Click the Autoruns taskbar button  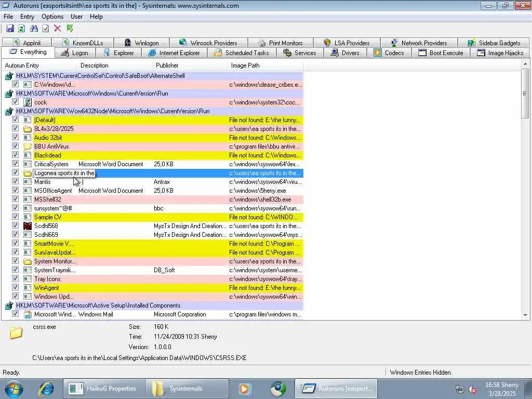tap(336, 389)
